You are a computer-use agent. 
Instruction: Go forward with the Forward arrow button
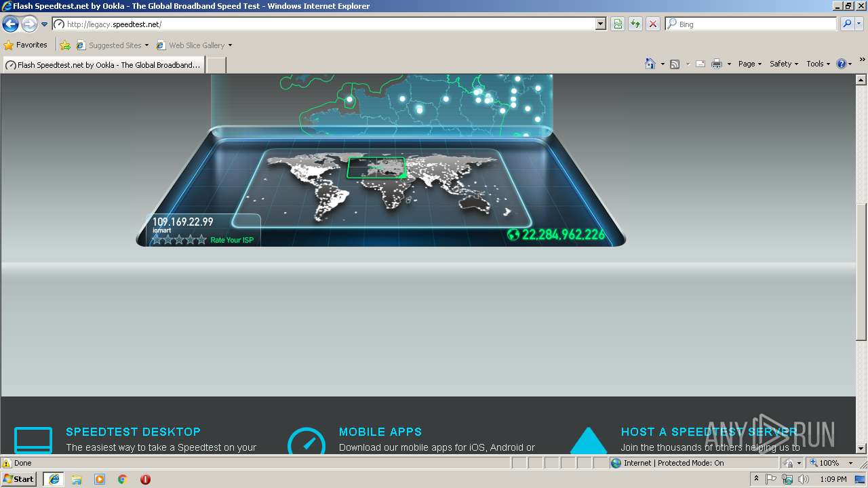[x=29, y=24]
